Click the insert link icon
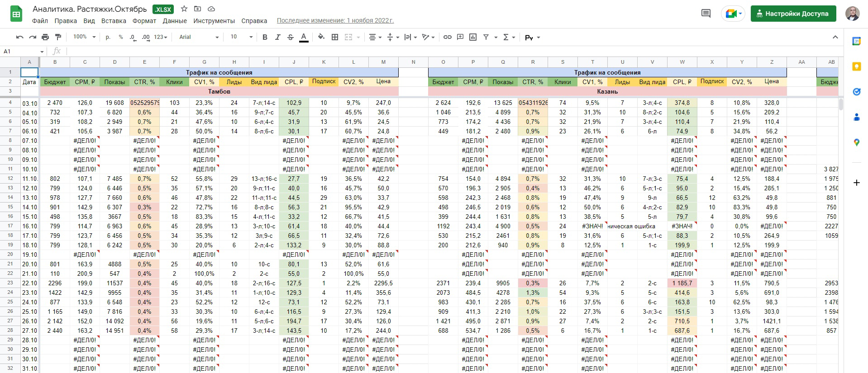The width and height of the screenshot is (868, 373). (x=447, y=37)
